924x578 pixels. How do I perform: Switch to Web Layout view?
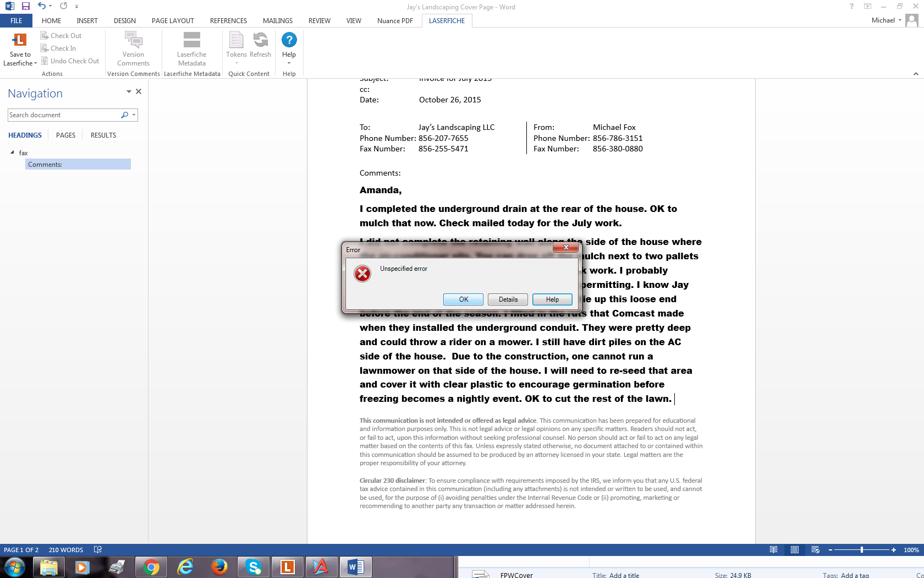click(815, 550)
